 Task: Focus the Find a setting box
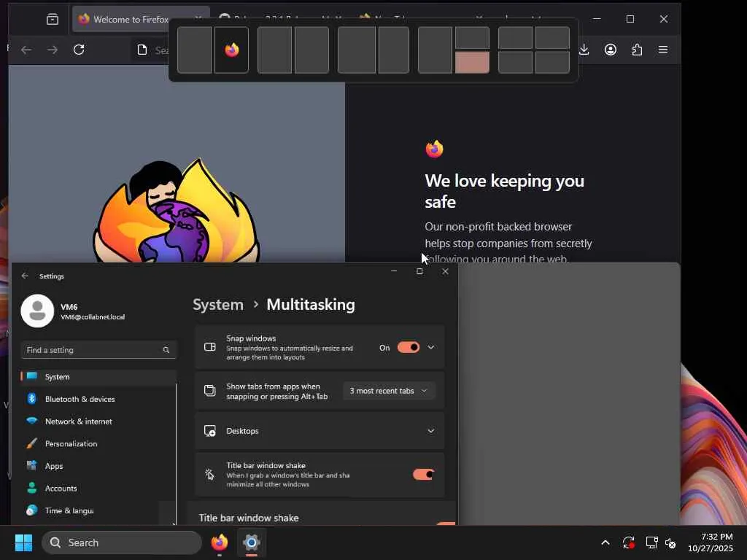pyautogui.click(x=98, y=350)
